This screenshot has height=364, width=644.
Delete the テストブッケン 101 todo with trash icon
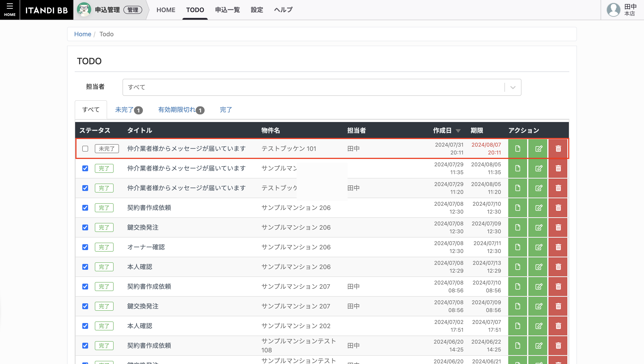pos(558,148)
